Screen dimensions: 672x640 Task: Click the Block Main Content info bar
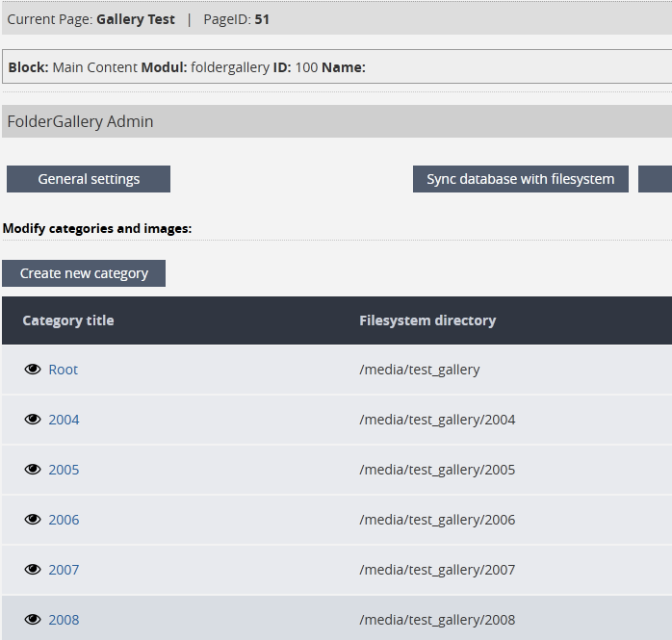337,66
